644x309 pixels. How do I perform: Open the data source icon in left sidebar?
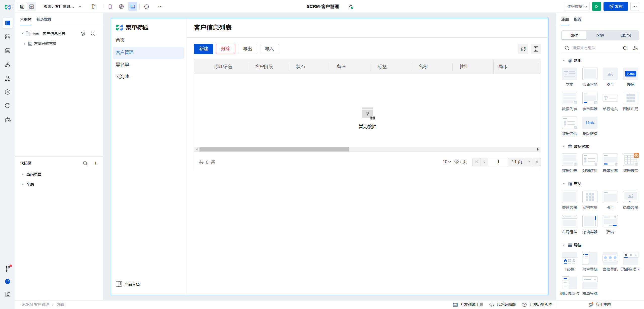(8, 51)
